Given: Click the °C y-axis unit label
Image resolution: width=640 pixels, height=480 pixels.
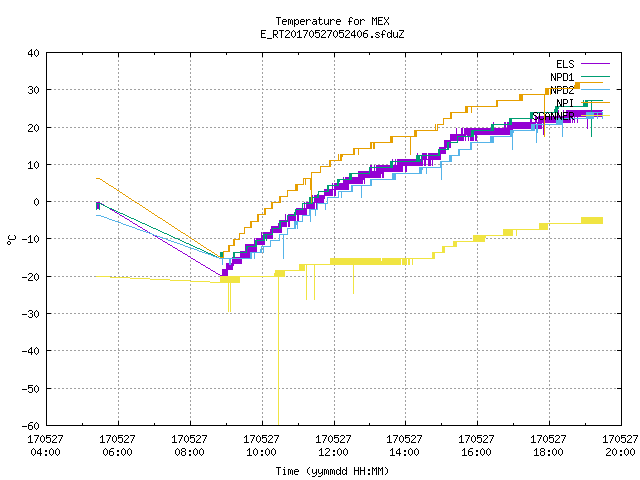Looking at the screenshot, I should click(x=11, y=240).
